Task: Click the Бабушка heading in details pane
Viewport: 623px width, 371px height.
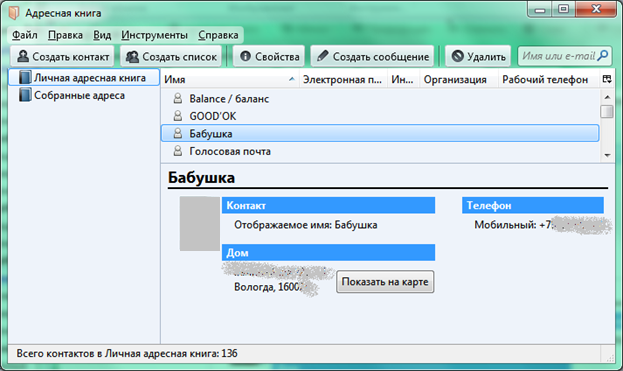Action: pyautogui.click(x=201, y=178)
